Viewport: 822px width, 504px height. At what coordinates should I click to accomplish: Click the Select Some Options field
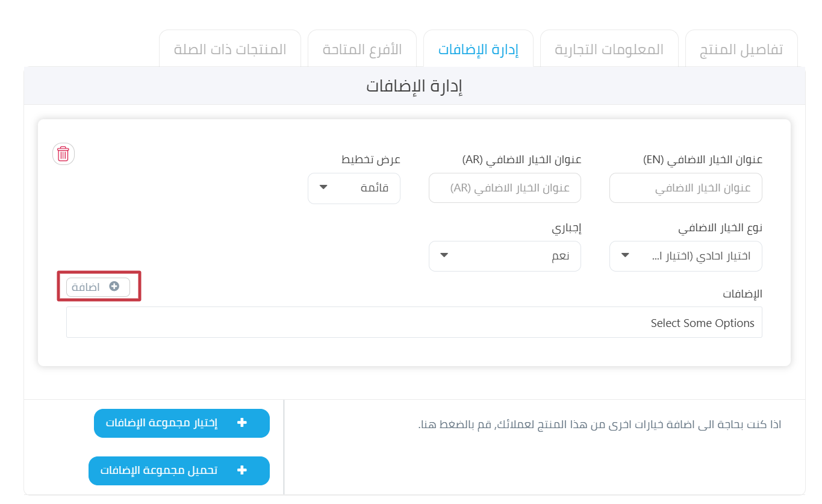tap(414, 323)
